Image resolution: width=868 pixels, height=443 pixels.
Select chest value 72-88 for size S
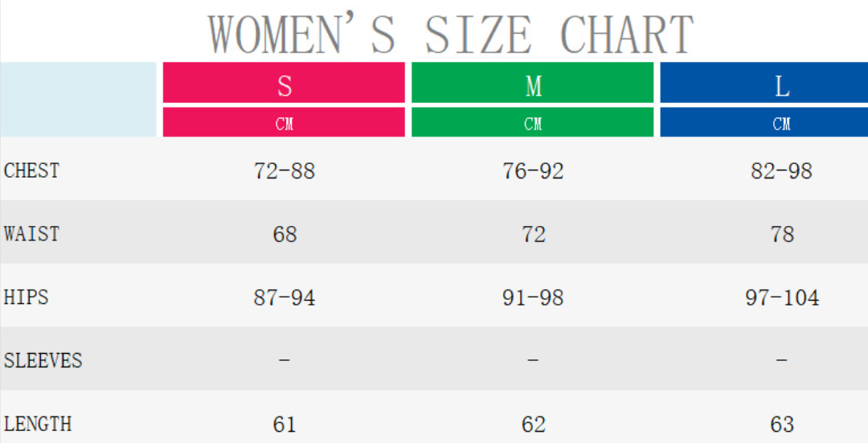coord(285,171)
